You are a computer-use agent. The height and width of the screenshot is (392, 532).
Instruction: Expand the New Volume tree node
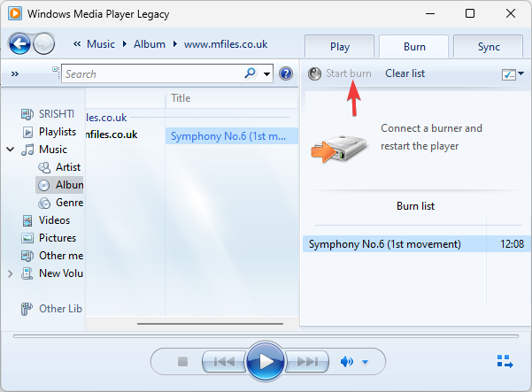[10, 273]
